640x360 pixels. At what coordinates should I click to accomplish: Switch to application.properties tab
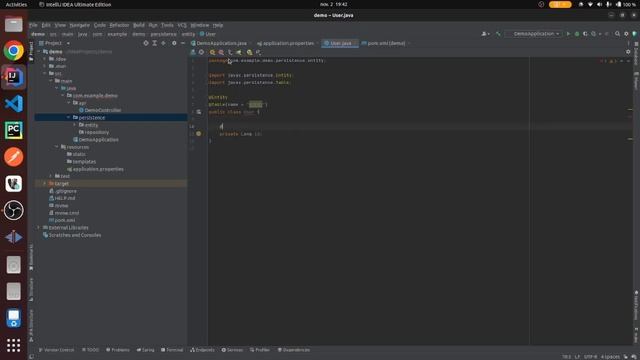[x=288, y=43]
